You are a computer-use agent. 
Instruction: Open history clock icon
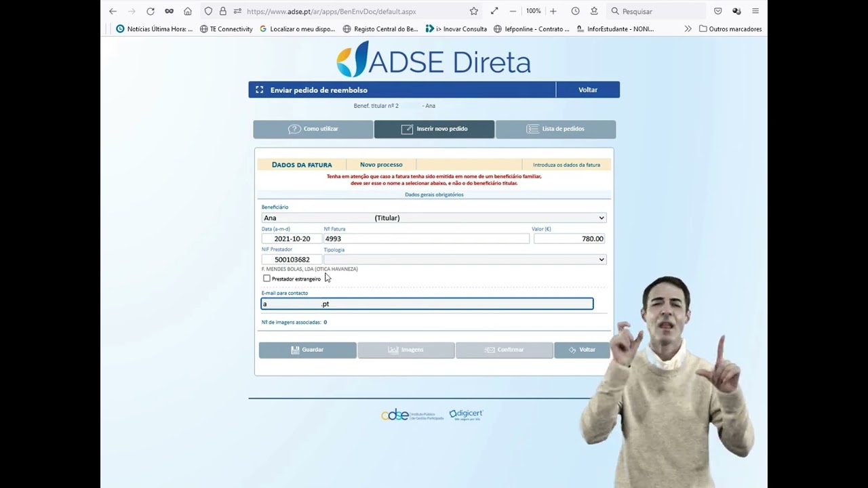click(x=575, y=12)
